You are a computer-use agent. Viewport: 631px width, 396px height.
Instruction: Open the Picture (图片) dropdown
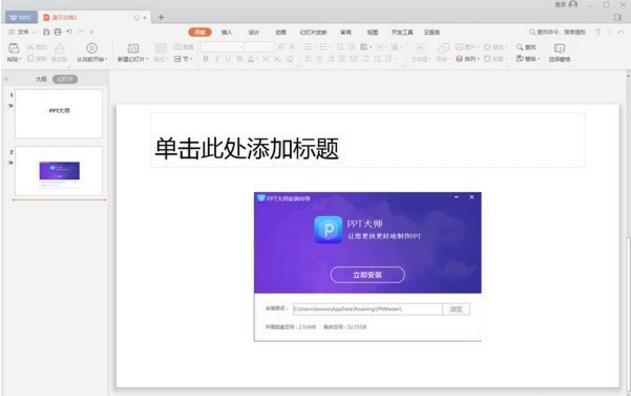[x=467, y=47]
